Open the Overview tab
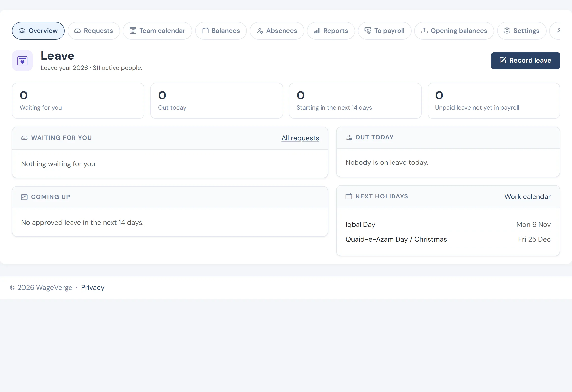The height and width of the screenshot is (392, 572). pyautogui.click(x=38, y=31)
